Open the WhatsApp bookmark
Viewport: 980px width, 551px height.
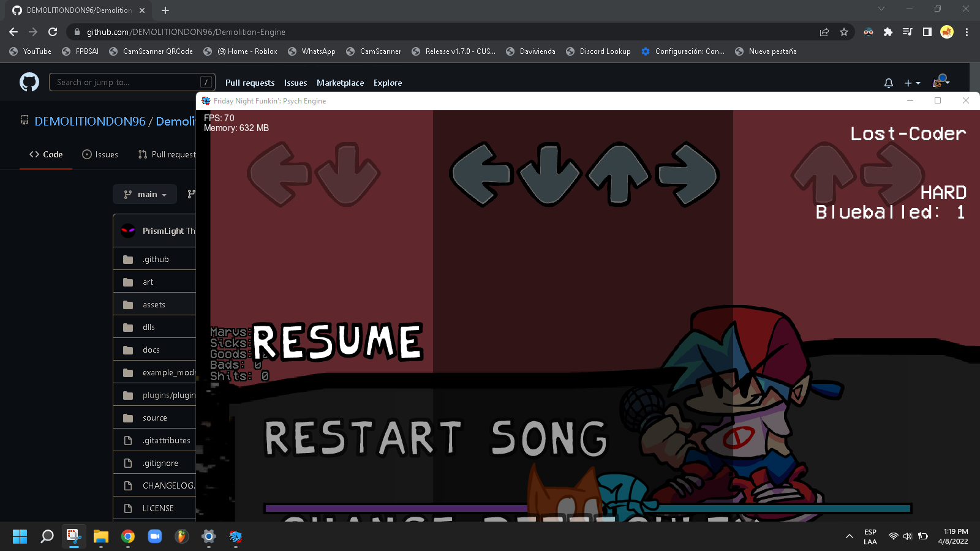pos(312,51)
